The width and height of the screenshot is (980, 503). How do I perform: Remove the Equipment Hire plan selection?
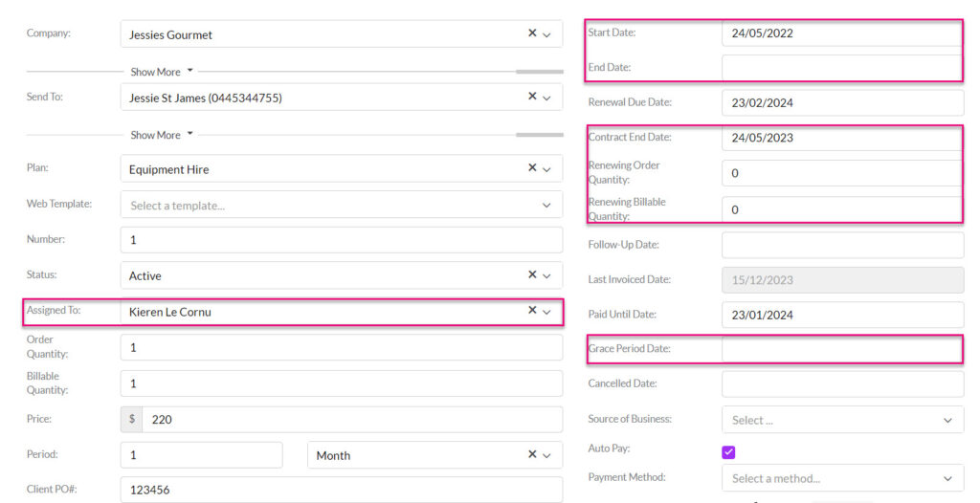[x=532, y=167]
